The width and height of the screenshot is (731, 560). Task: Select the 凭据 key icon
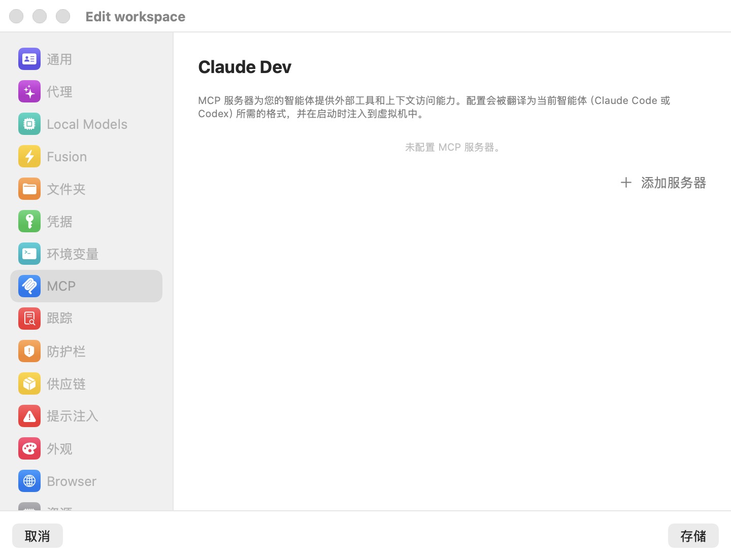(x=29, y=221)
